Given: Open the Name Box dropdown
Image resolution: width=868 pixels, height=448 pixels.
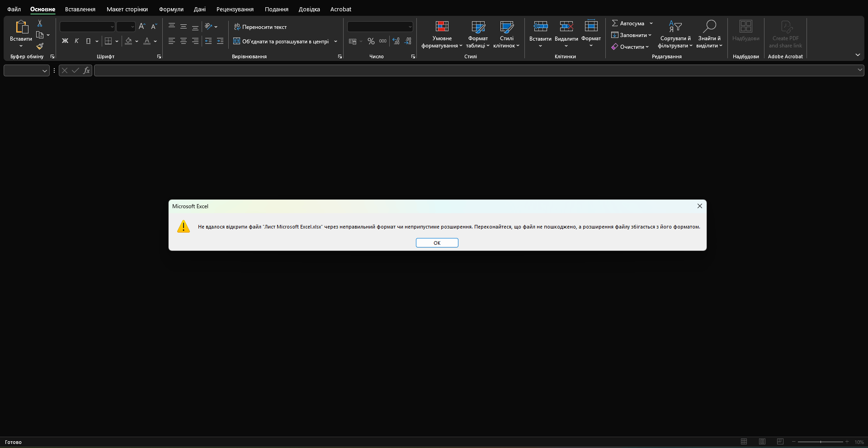Looking at the screenshot, I should tap(44, 70).
